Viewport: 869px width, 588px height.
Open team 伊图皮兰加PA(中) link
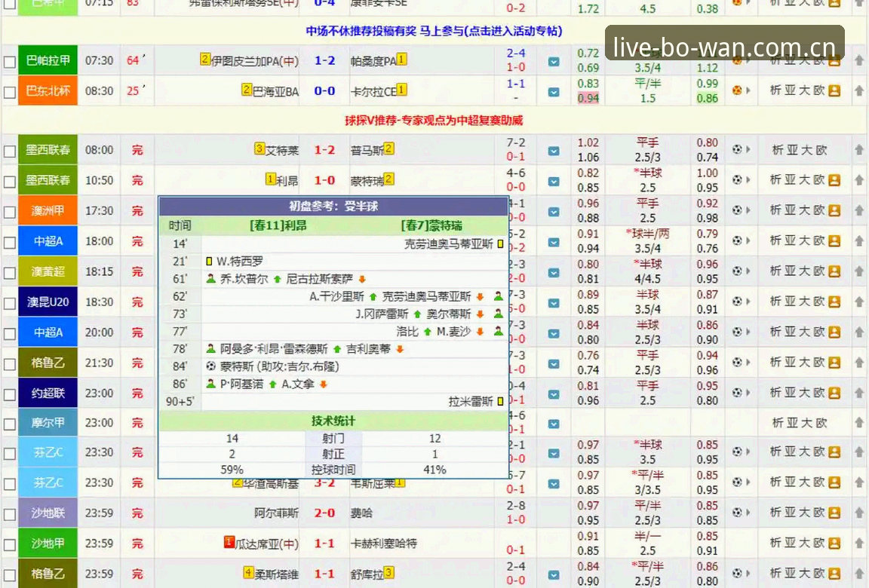point(255,61)
